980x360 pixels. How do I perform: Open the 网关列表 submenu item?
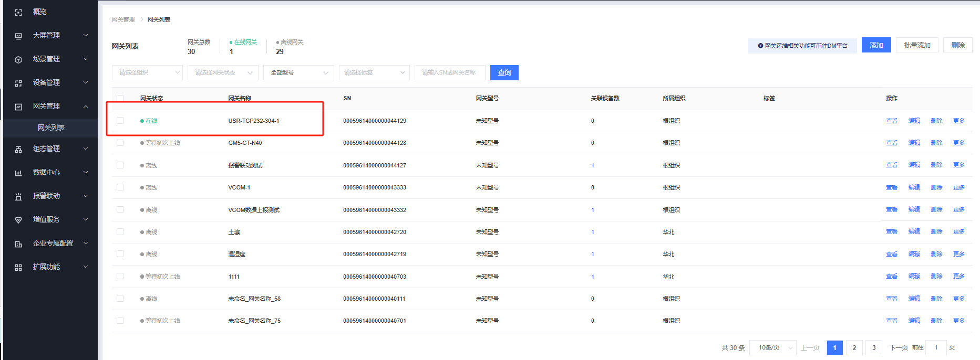tap(51, 128)
